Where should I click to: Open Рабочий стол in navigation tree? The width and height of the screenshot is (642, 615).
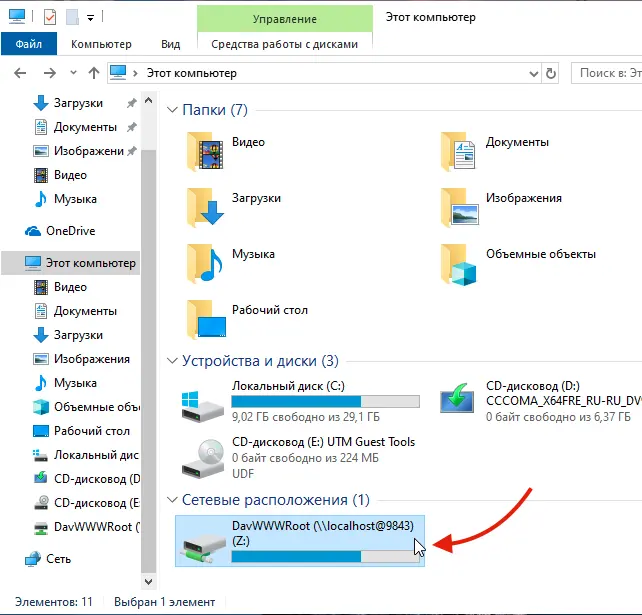pyautogui.click(x=92, y=431)
